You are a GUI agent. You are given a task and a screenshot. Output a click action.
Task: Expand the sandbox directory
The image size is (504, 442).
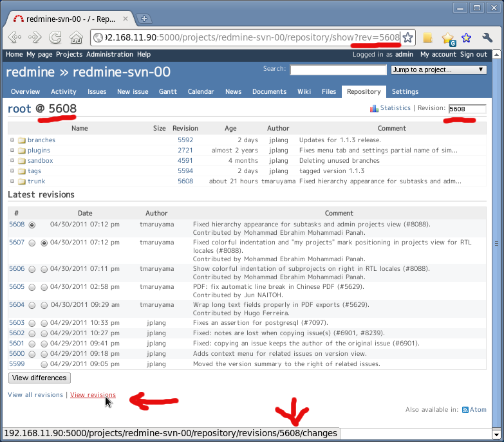(12, 160)
